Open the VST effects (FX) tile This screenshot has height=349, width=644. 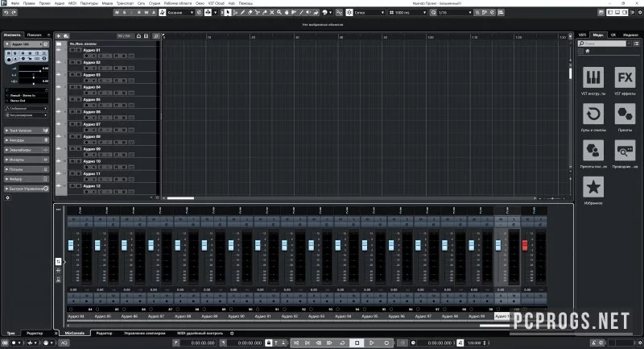click(625, 77)
